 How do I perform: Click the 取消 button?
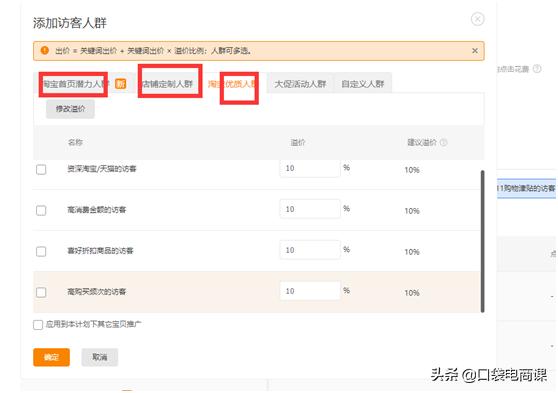click(100, 357)
